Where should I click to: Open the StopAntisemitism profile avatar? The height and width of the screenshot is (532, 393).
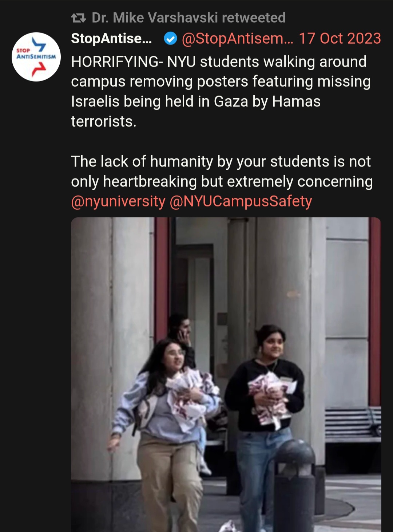pyautogui.click(x=36, y=56)
